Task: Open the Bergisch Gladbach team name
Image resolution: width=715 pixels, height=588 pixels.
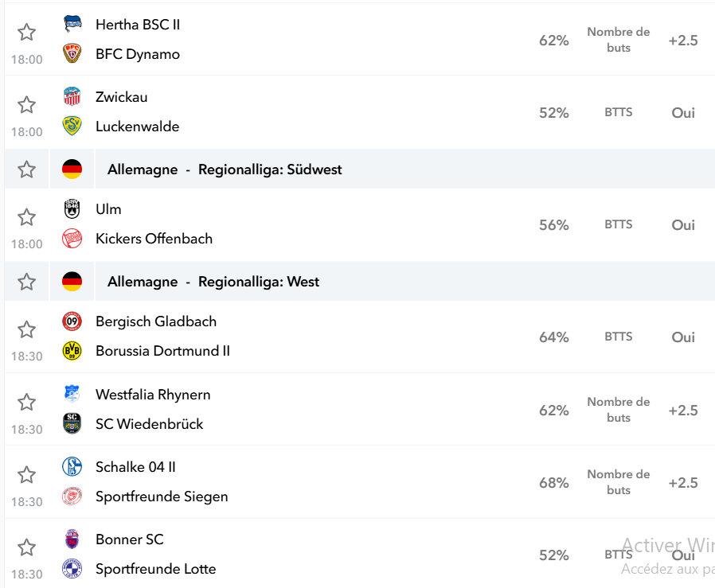Action: [156, 321]
